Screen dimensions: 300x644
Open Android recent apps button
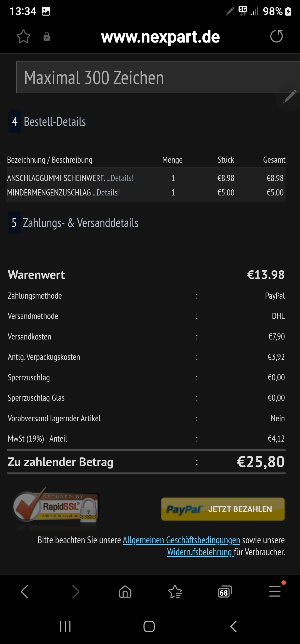tap(65, 626)
